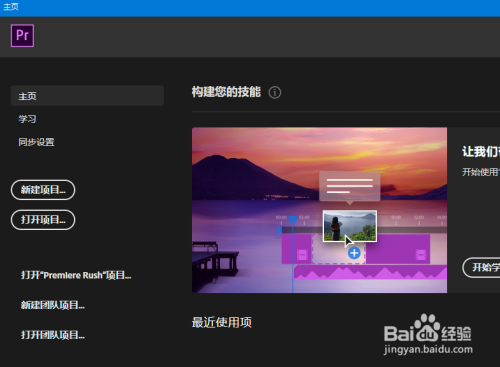The width and height of the screenshot is (500, 367).
Task: Open the 打开"Premiere Rush"项目... link
Action: pyautogui.click(x=76, y=275)
